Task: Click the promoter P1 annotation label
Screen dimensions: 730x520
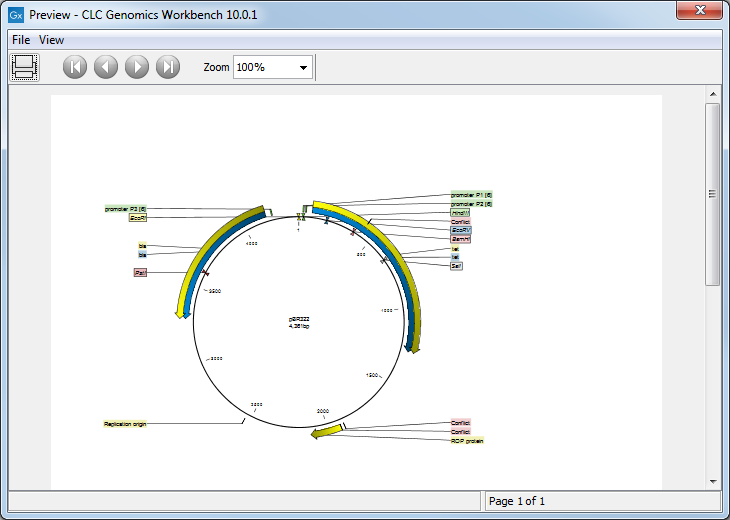Action: click(x=471, y=195)
